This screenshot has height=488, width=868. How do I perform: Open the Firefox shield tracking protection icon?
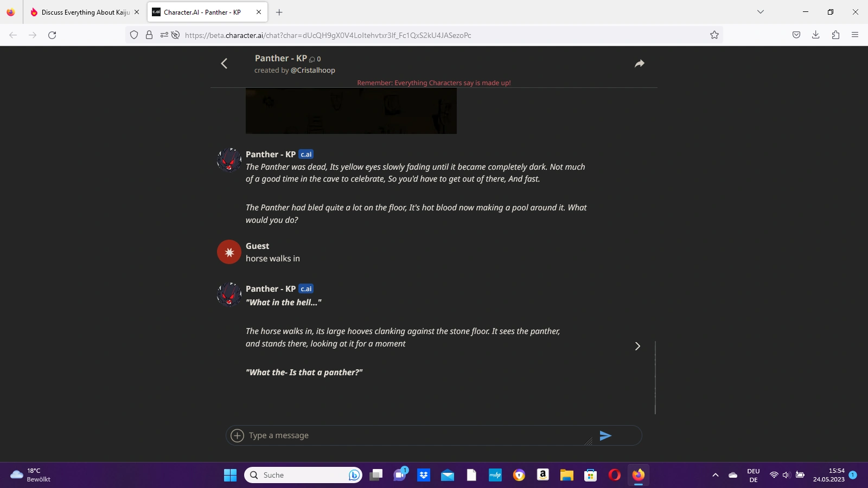pyautogui.click(x=134, y=35)
